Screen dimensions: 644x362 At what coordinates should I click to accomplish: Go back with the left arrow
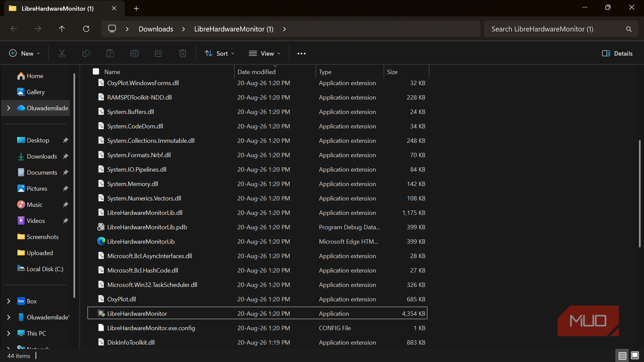[x=14, y=29]
